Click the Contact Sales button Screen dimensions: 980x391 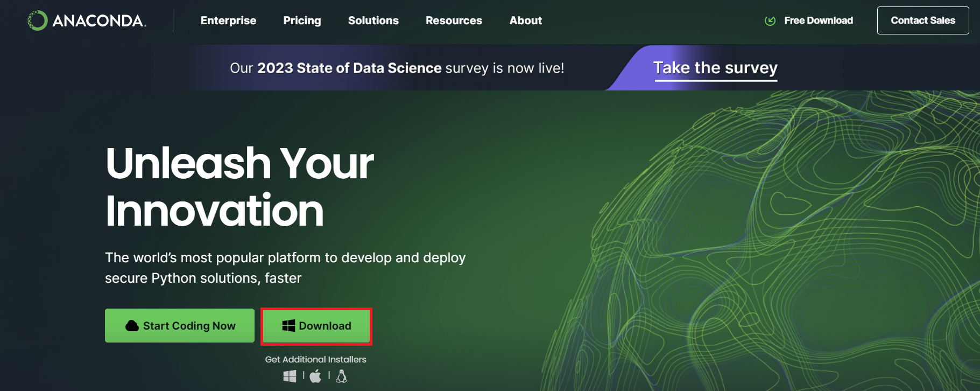[x=923, y=20]
